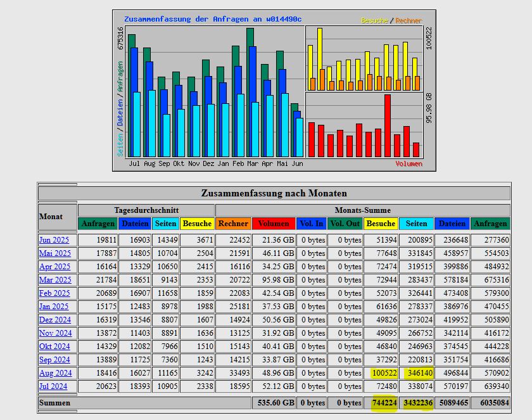This screenshot has width=532, height=420.
Task: View the Sep 2024 monthly report
Action: tap(54, 360)
